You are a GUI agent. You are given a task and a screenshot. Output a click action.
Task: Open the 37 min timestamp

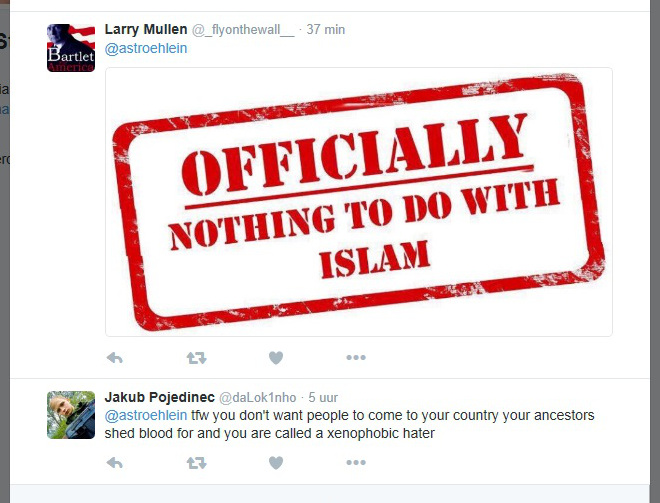coord(326,29)
